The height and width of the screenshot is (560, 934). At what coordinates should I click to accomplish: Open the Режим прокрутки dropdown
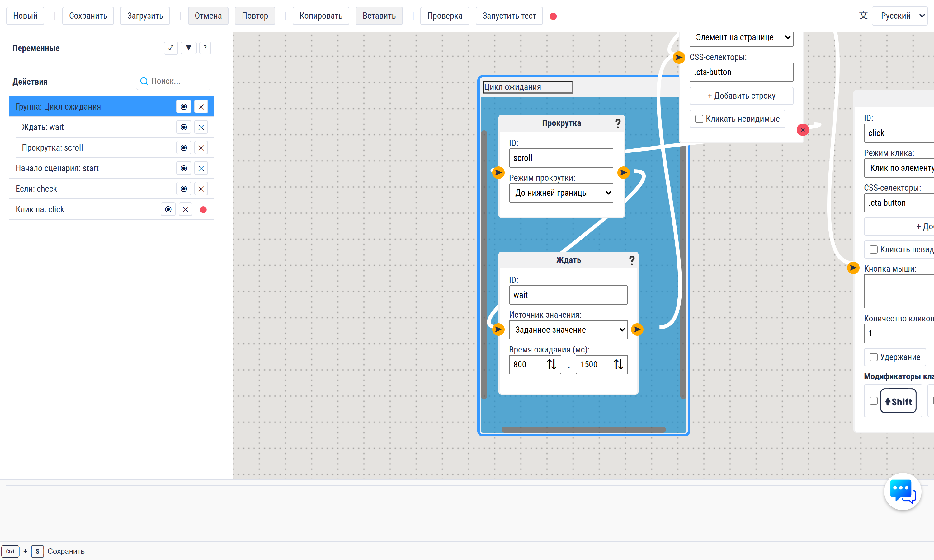click(561, 193)
